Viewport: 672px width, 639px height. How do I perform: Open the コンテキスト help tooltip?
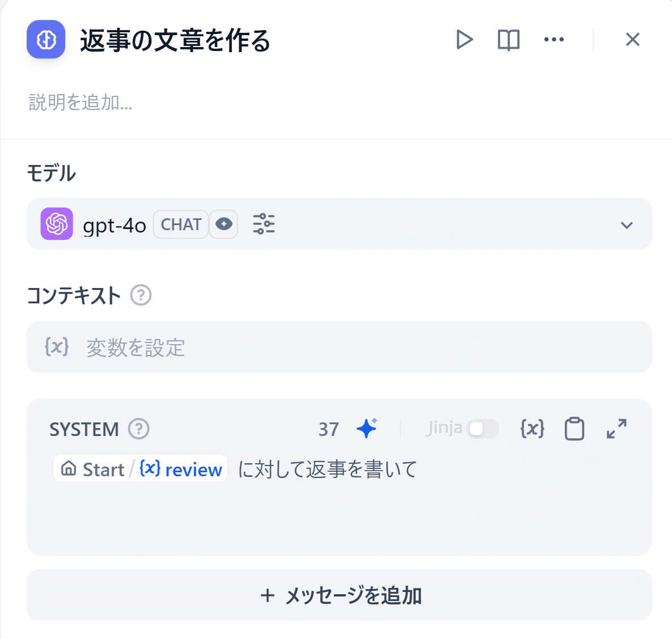click(141, 295)
